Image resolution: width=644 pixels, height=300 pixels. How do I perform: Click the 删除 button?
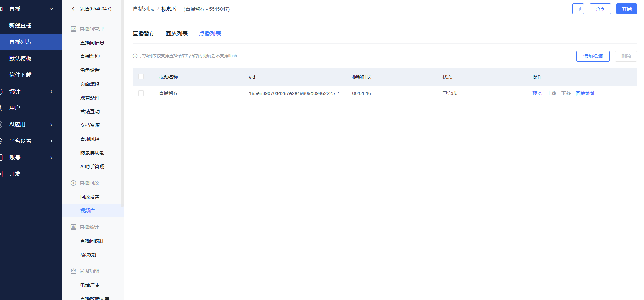tap(626, 56)
